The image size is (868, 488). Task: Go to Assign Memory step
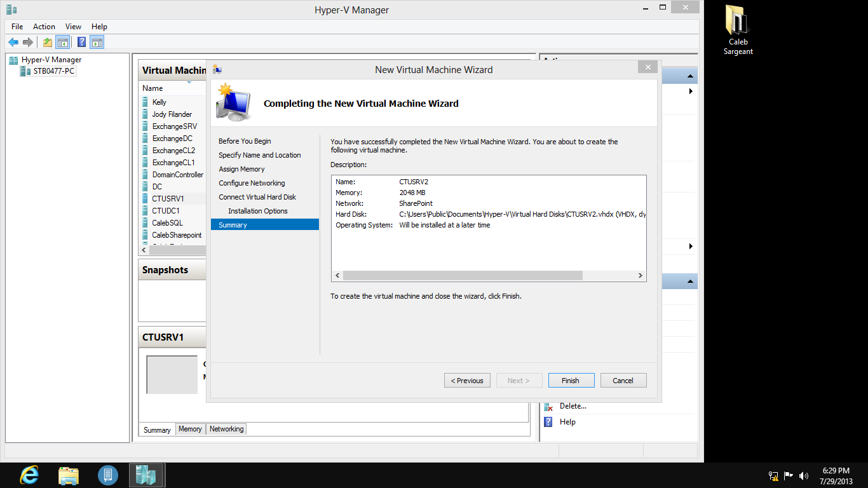click(x=241, y=169)
